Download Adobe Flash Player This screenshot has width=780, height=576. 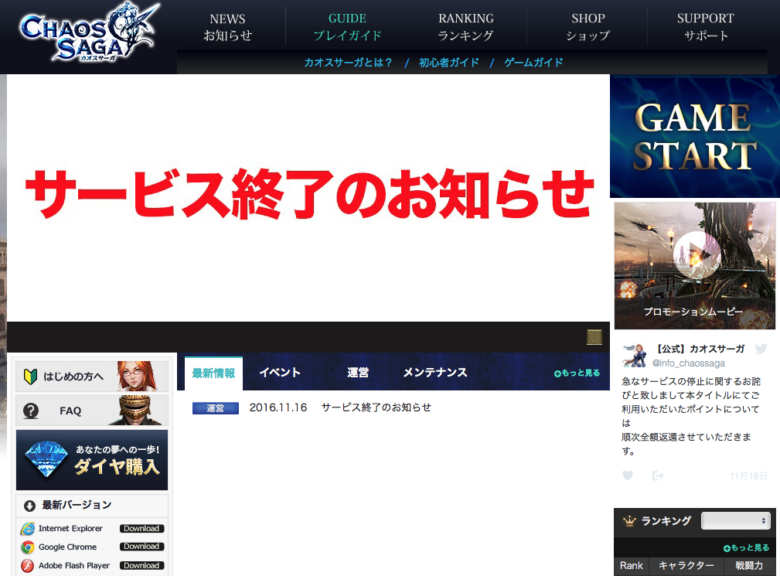point(141,565)
